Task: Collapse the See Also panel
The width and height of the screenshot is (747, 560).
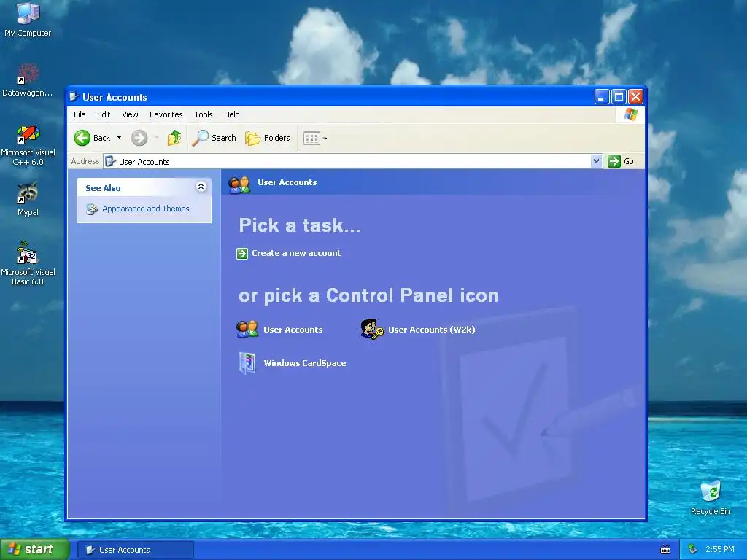Action: pyautogui.click(x=201, y=187)
